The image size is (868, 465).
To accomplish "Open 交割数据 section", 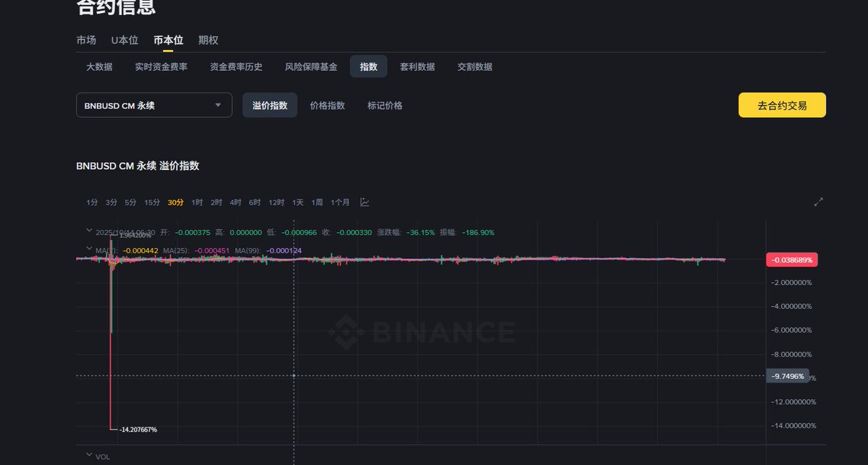I will point(475,67).
